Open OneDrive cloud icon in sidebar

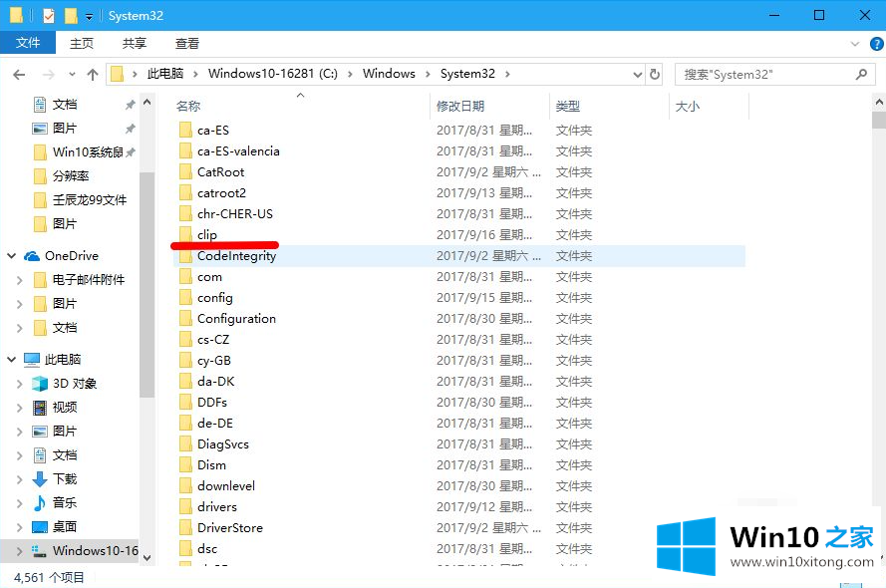click(x=32, y=256)
